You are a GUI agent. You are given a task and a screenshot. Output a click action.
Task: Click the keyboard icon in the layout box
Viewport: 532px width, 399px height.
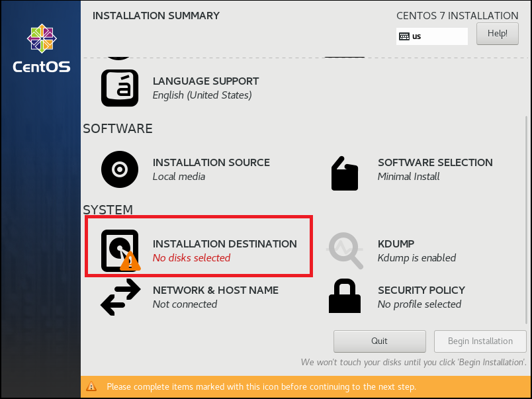pos(404,36)
